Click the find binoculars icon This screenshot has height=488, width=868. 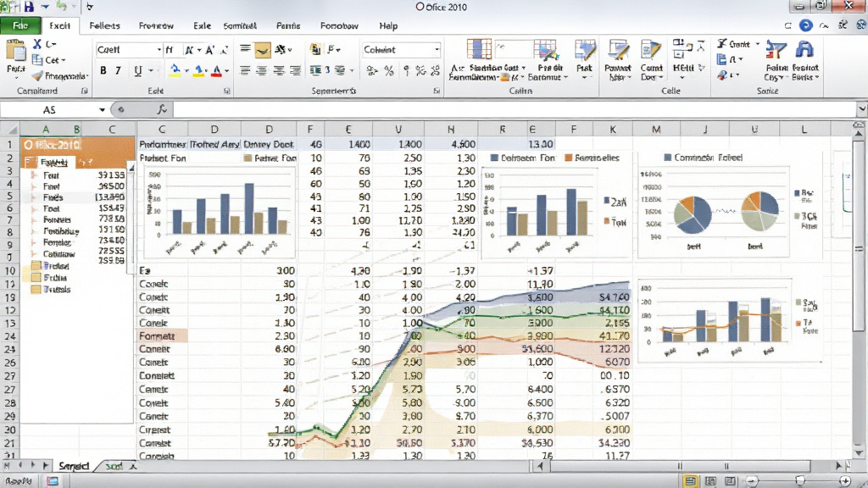point(804,50)
